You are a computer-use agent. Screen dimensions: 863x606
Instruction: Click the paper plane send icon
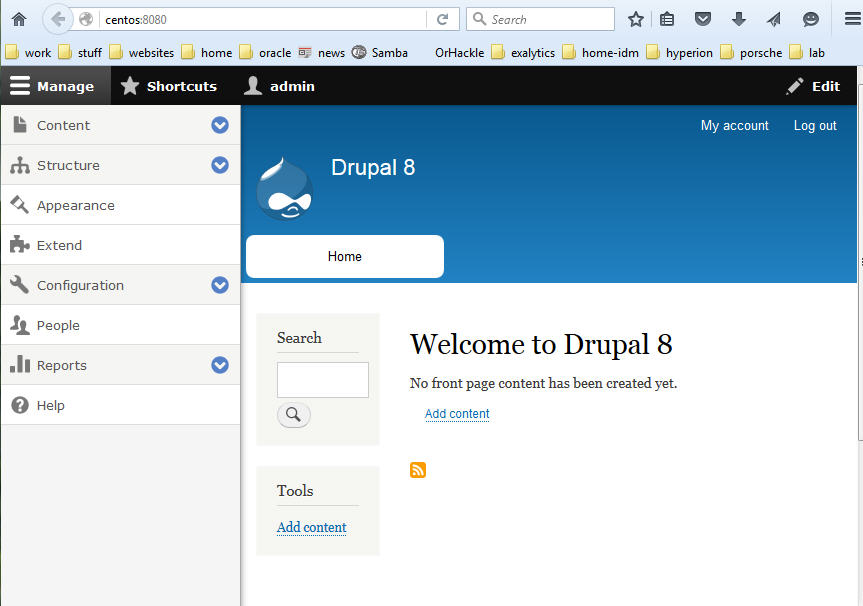coord(774,19)
